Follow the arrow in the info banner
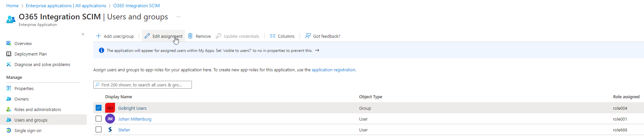This screenshot has width=644, height=137. coord(317,51)
